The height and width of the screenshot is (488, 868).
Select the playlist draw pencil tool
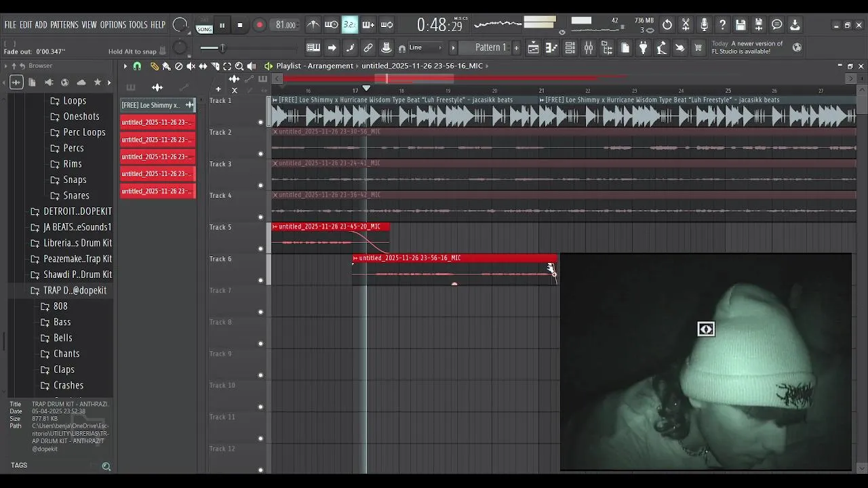[154, 66]
